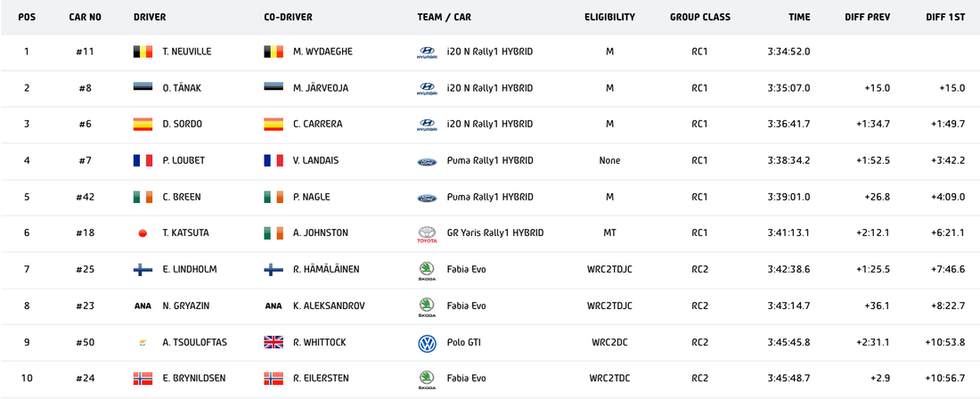Click the Volkswagen logo next to Polo GTI
The width and height of the screenshot is (980, 399).
pos(428,343)
